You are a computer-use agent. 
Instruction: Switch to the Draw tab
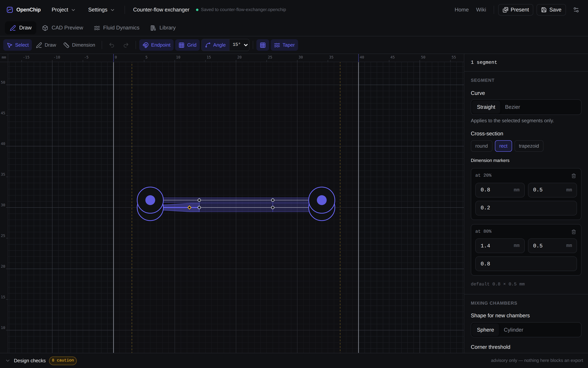[21, 28]
